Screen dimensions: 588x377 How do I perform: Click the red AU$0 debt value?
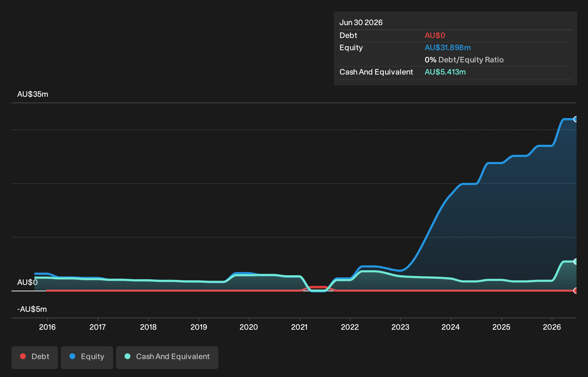[x=435, y=35]
